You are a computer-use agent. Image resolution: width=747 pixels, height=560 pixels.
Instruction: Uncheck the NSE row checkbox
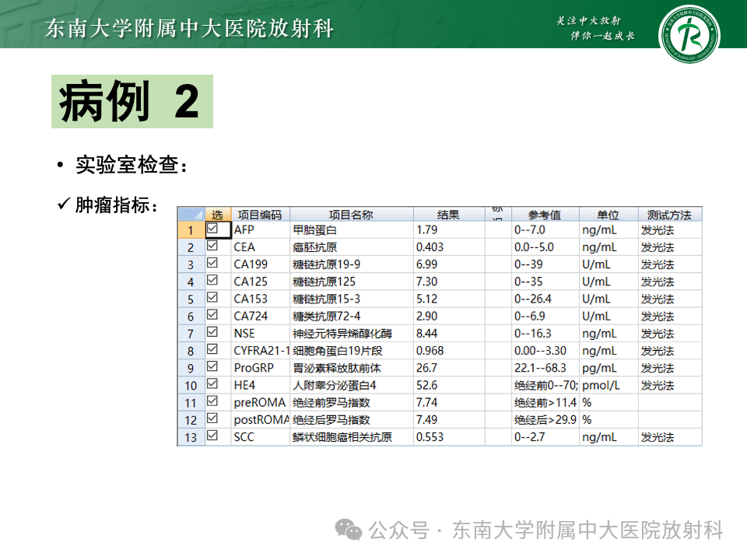click(x=212, y=332)
